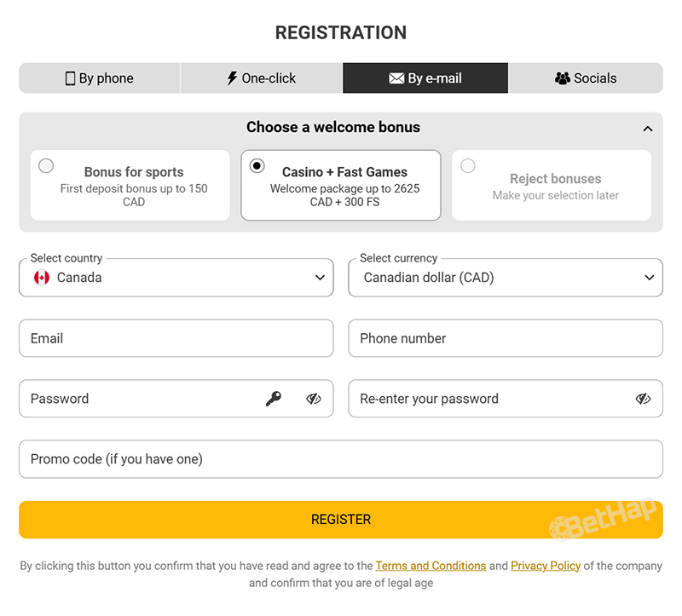This screenshot has height=616, width=682.
Task: Open the Select currency dropdown
Action: click(x=649, y=277)
